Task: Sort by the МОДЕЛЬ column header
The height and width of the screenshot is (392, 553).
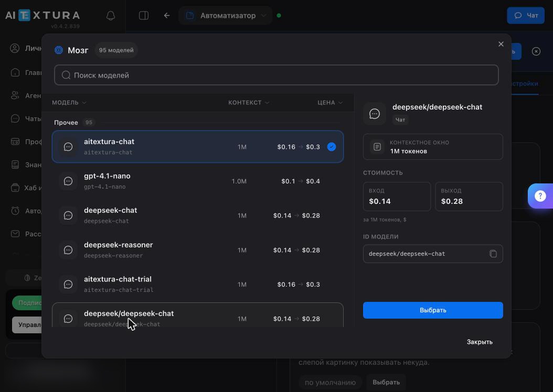Action: coord(69,103)
